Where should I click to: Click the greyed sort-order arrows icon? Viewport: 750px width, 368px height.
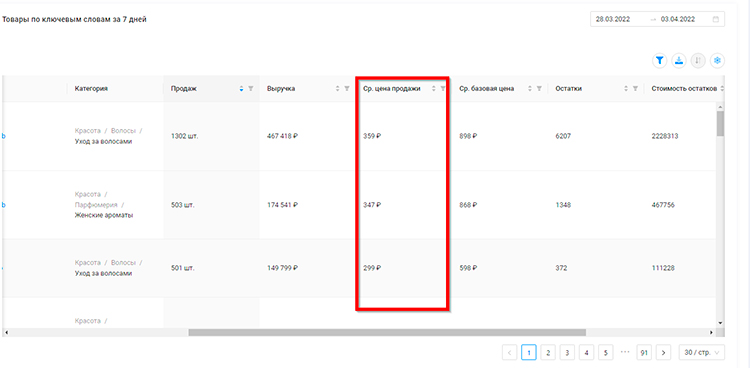coord(698,61)
